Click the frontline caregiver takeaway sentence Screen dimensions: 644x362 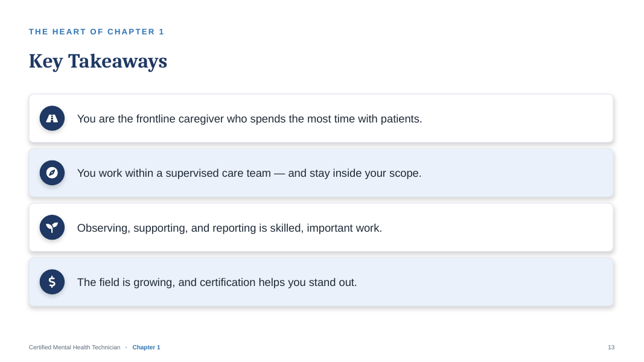coord(249,119)
